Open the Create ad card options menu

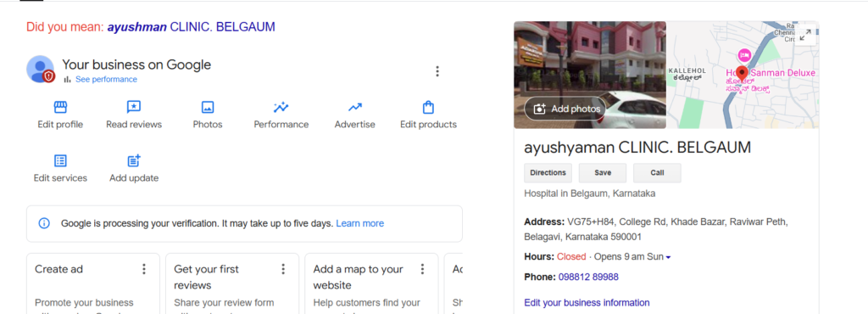click(144, 269)
